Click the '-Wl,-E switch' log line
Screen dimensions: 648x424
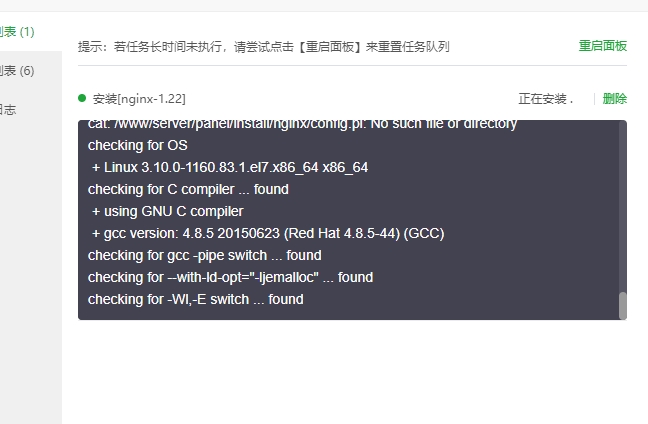195,299
